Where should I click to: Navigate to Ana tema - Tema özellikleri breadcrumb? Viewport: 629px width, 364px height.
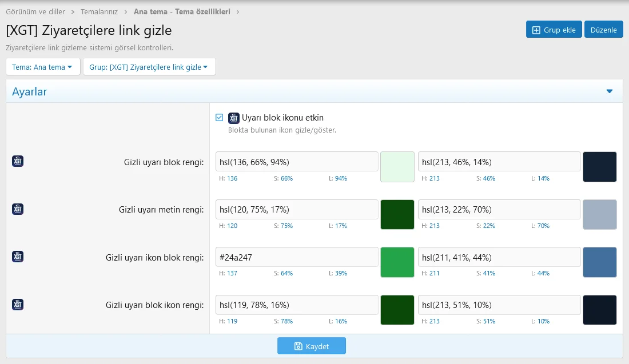(182, 11)
